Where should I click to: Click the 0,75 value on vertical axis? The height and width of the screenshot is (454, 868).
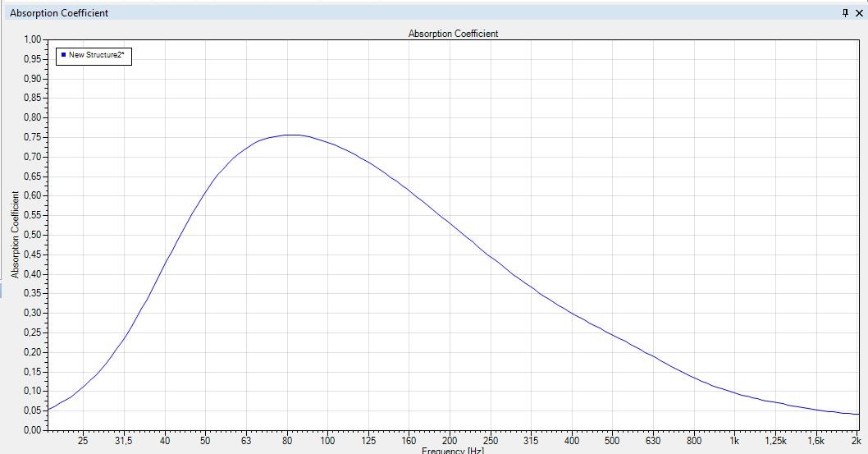32,137
